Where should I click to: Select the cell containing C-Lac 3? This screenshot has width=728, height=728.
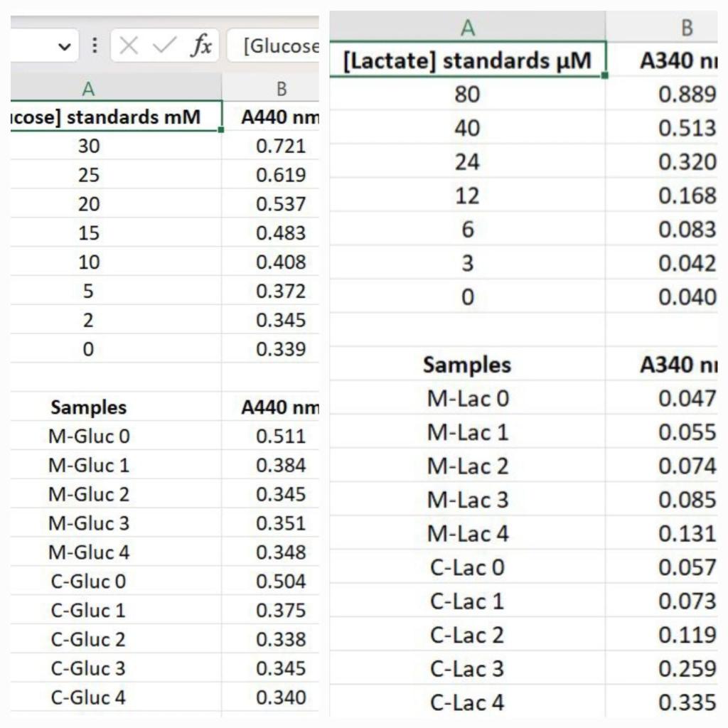(468, 668)
